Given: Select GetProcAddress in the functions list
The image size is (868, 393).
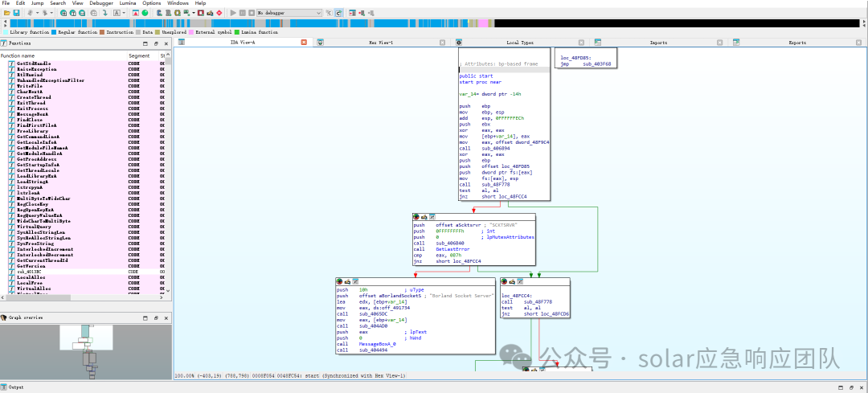Looking at the screenshot, I should 36,159.
